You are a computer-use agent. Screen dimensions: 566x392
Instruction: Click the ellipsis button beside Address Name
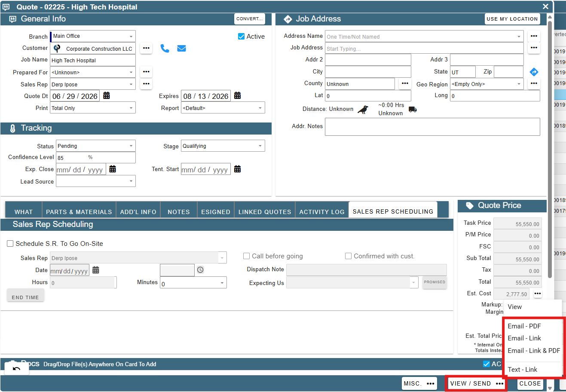click(x=534, y=36)
